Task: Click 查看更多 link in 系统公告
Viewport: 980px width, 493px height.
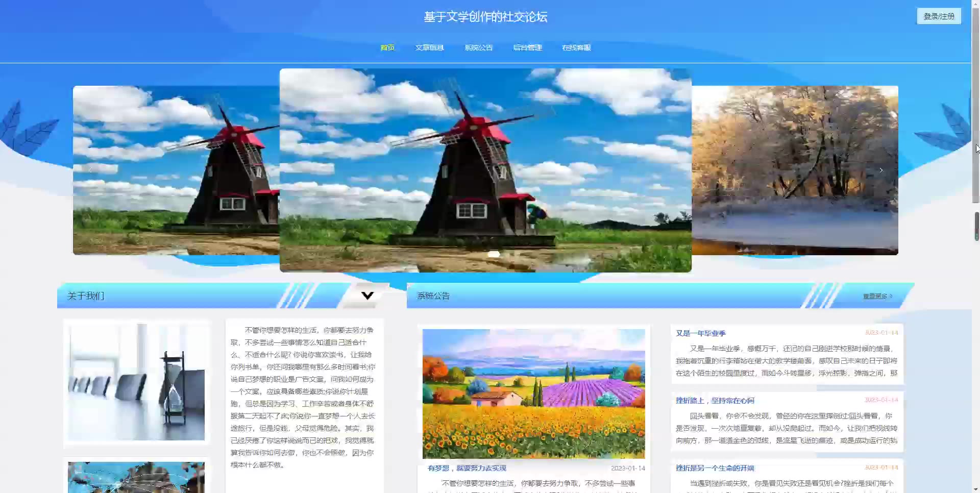Action: (x=877, y=296)
